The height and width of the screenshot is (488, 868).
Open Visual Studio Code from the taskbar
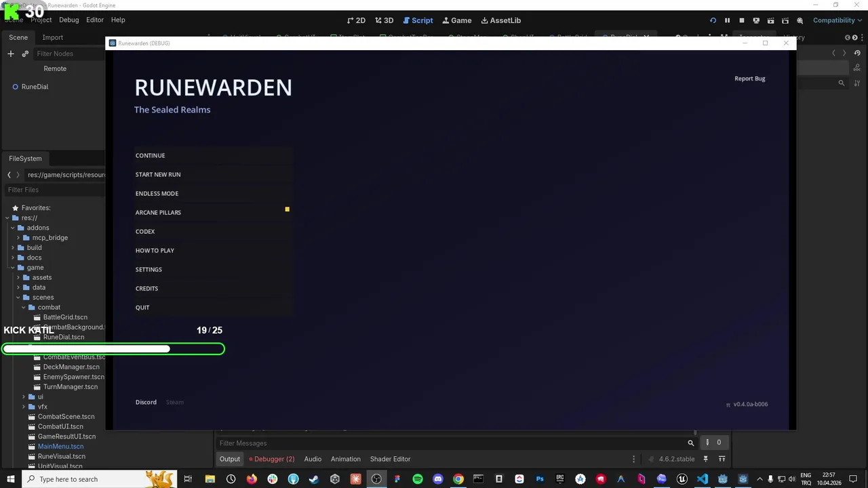pos(703,479)
